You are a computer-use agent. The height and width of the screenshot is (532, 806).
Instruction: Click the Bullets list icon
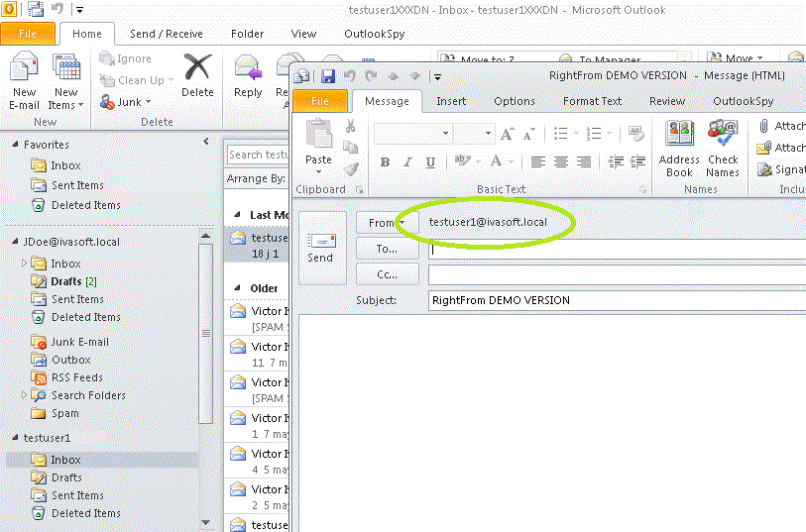click(561, 134)
